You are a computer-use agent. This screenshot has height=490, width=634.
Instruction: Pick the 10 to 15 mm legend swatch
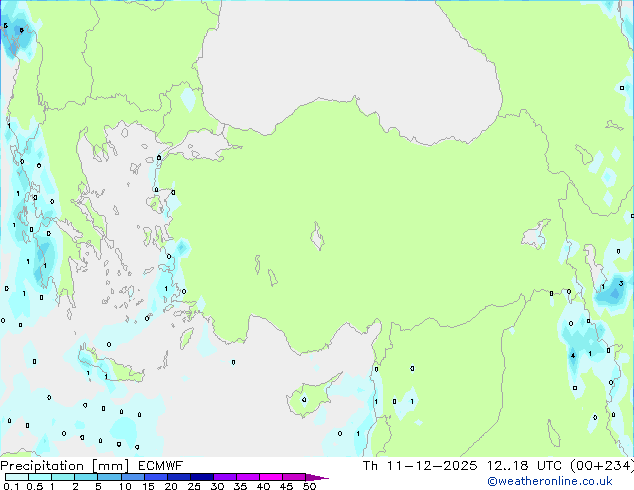(132, 477)
